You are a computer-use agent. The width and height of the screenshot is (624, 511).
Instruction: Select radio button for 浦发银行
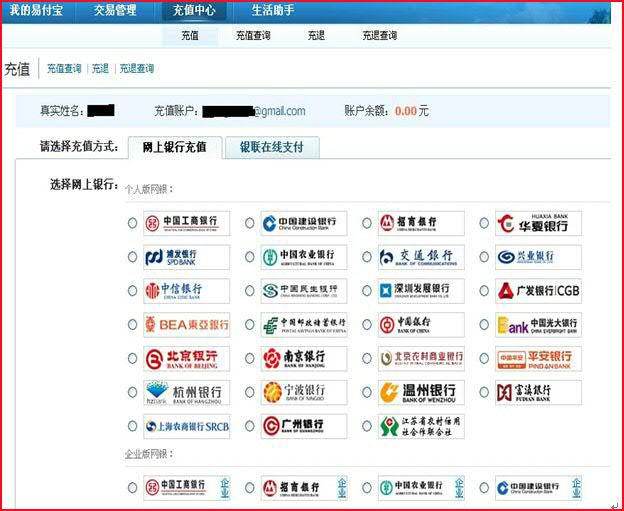pos(133,257)
